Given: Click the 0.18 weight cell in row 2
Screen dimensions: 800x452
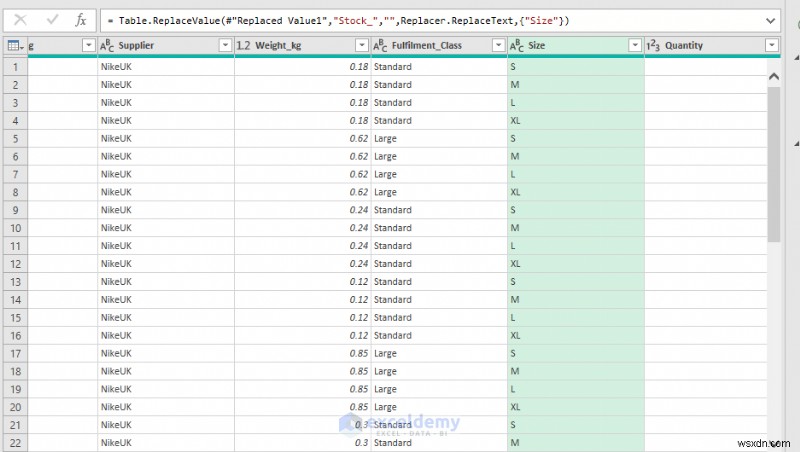Looking at the screenshot, I should [303, 85].
